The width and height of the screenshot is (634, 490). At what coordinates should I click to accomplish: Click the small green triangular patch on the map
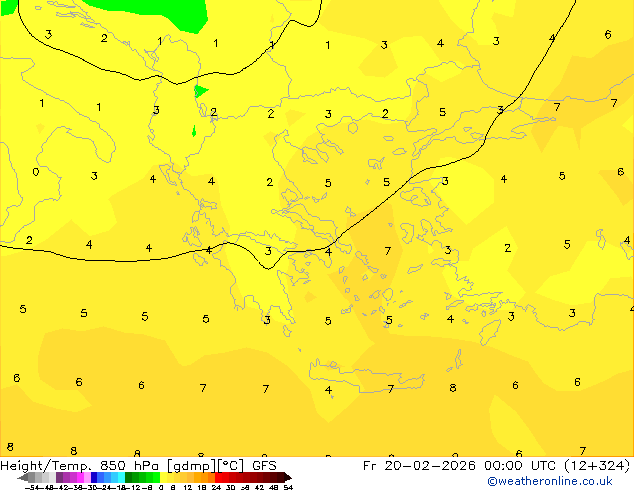pos(200,91)
